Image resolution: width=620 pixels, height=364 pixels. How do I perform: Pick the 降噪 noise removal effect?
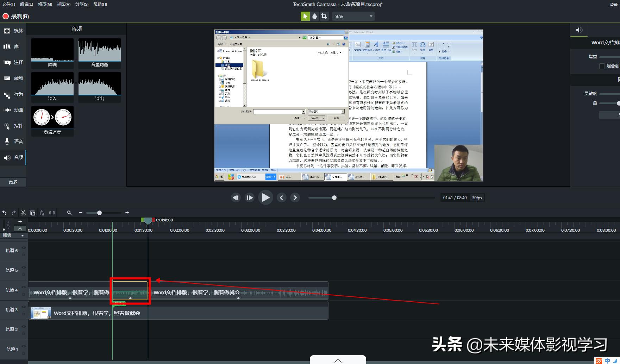pos(52,53)
